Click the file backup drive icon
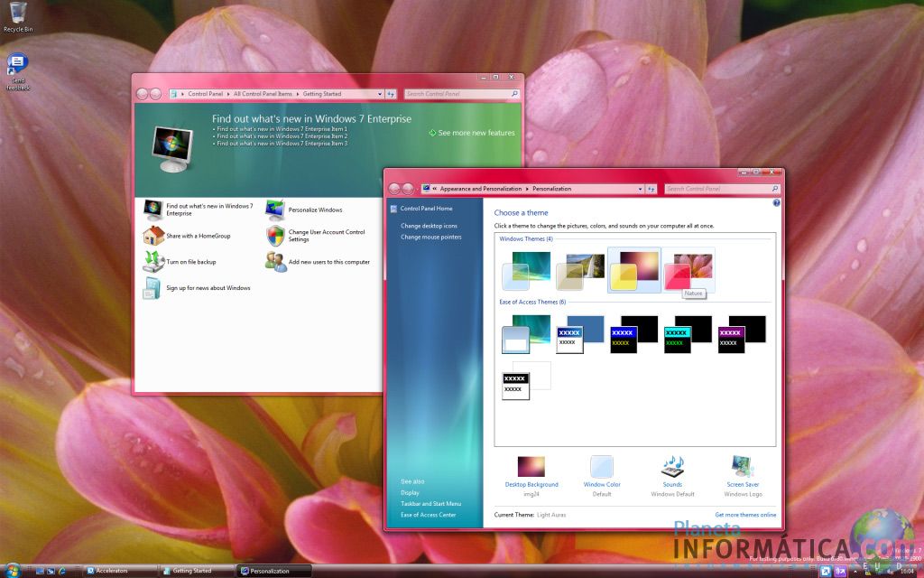 point(153,261)
